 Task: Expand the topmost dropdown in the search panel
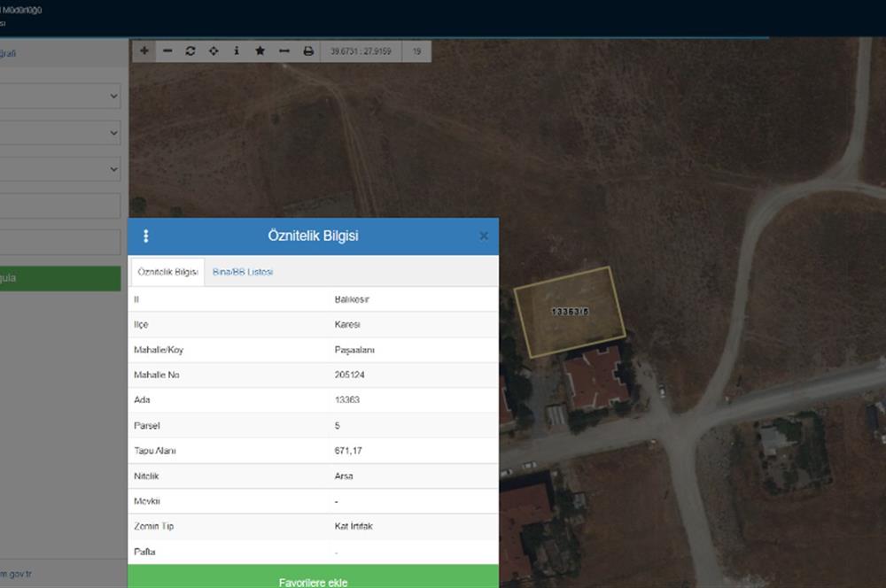click(x=60, y=97)
